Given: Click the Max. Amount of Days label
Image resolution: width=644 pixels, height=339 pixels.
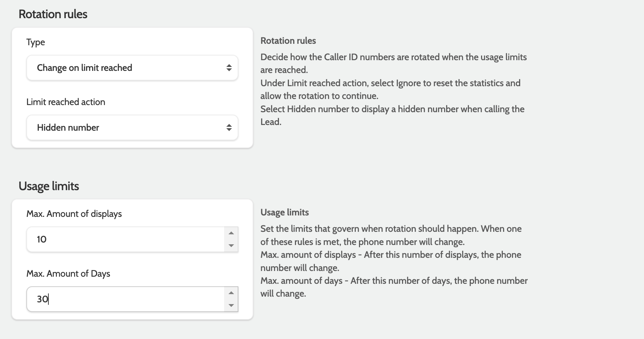Looking at the screenshot, I should click(68, 273).
